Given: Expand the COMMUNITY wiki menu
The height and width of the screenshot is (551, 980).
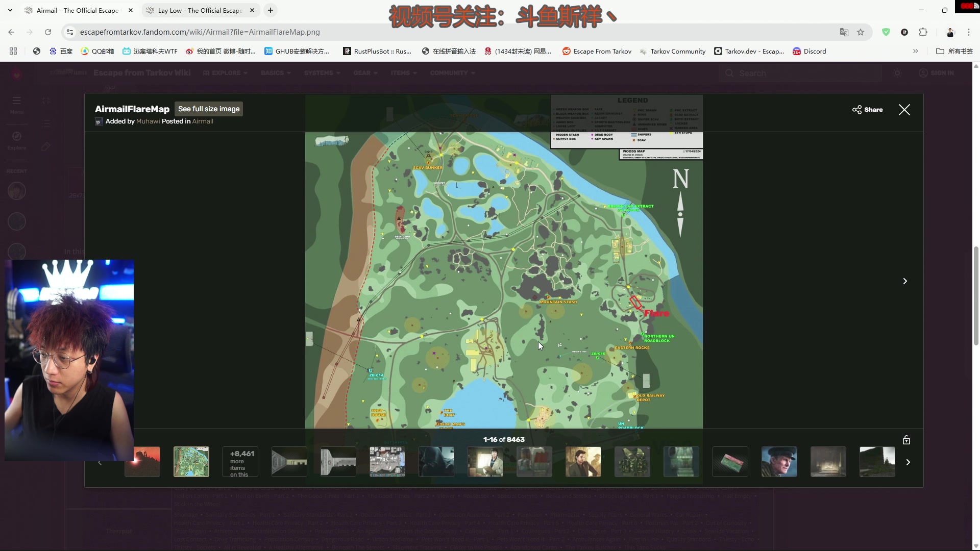Looking at the screenshot, I should (x=453, y=73).
